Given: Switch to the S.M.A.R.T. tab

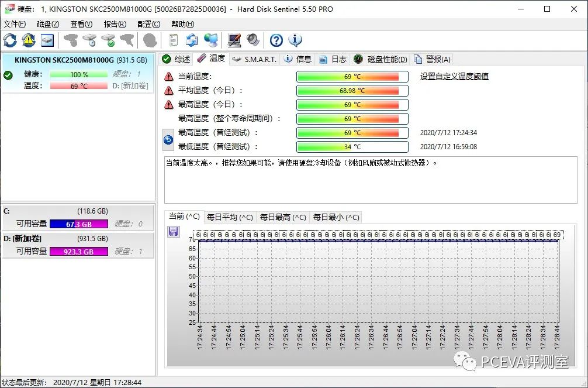Looking at the screenshot, I should coord(255,59).
